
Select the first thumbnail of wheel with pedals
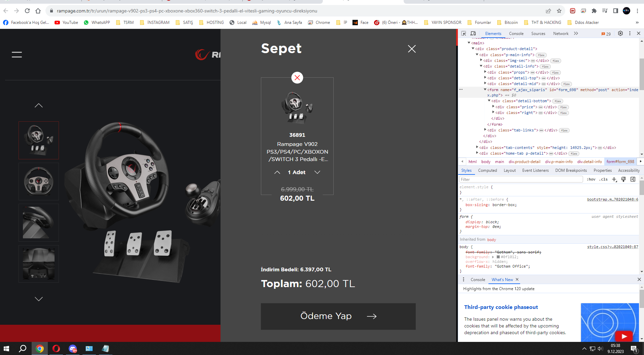[39, 140]
